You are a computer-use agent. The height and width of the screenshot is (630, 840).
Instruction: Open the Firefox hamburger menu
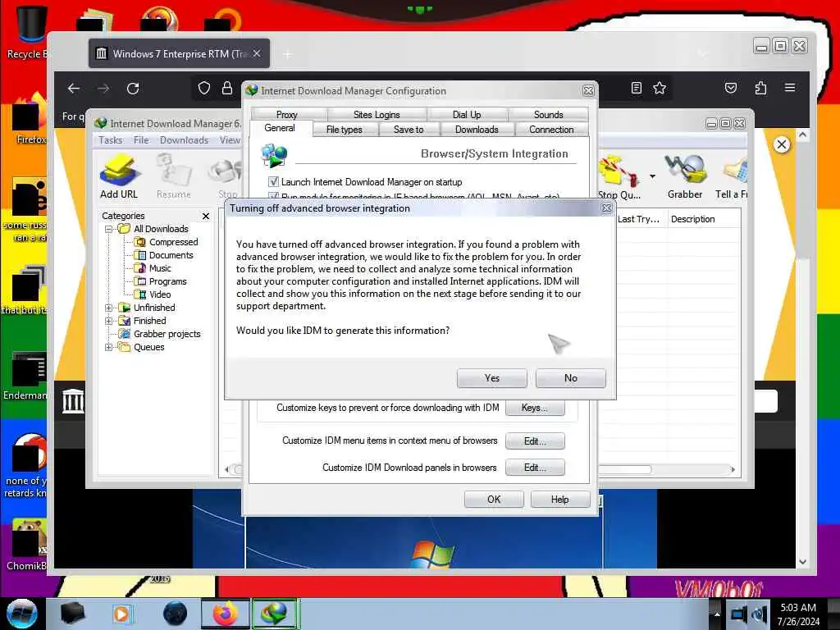coord(790,88)
